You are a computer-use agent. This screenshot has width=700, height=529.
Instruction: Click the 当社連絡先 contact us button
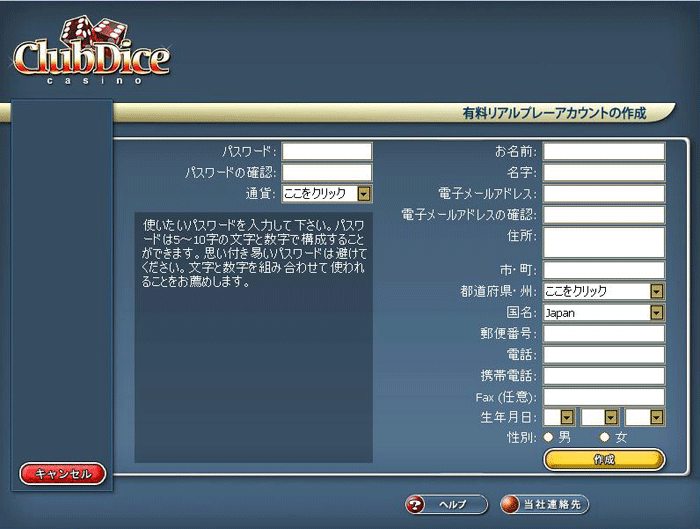545,504
